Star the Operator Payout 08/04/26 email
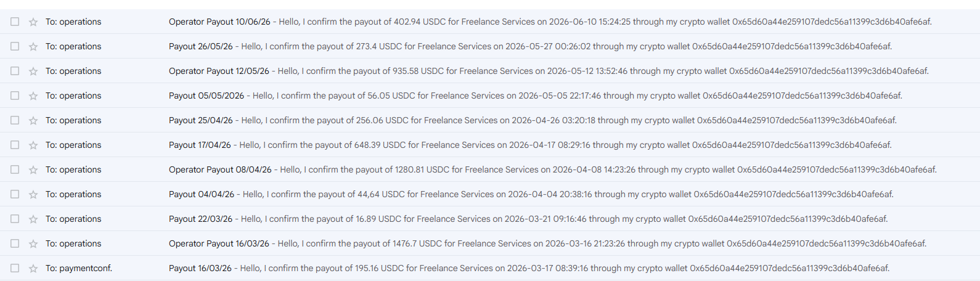 click(x=33, y=169)
